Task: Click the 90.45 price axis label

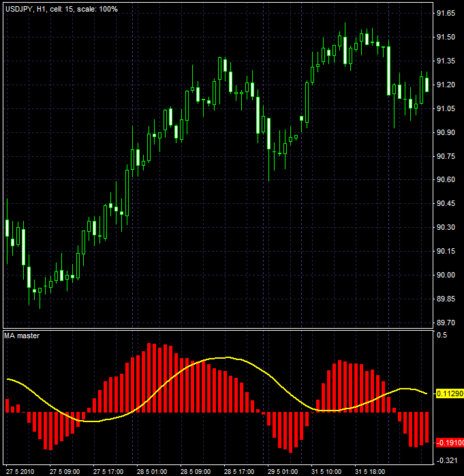Action: (446, 203)
